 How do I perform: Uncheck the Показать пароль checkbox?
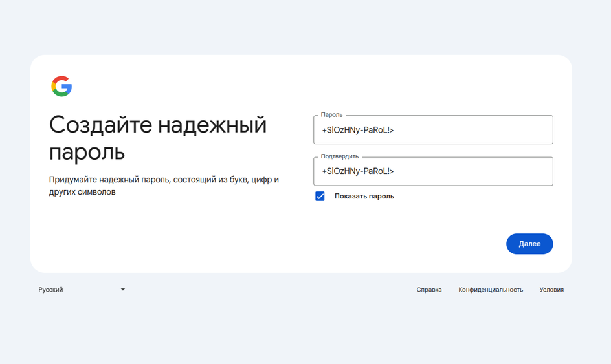point(320,196)
